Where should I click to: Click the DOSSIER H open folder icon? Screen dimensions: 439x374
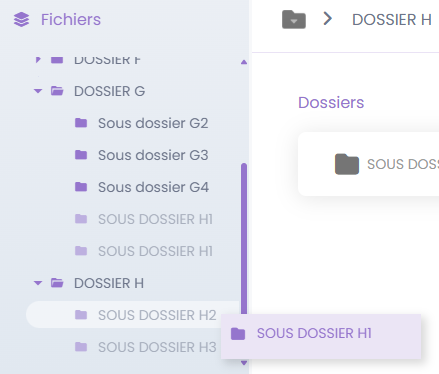click(x=57, y=283)
